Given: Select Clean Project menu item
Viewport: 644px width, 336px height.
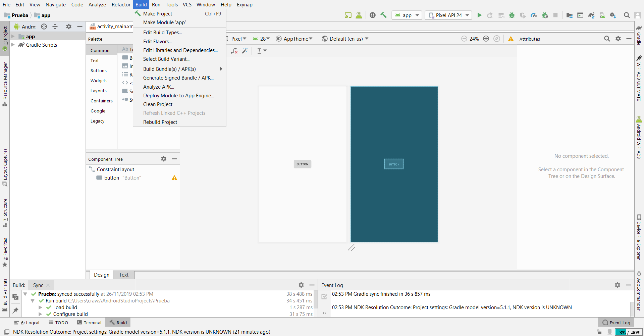Looking at the screenshot, I should click(x=179, y=104).
